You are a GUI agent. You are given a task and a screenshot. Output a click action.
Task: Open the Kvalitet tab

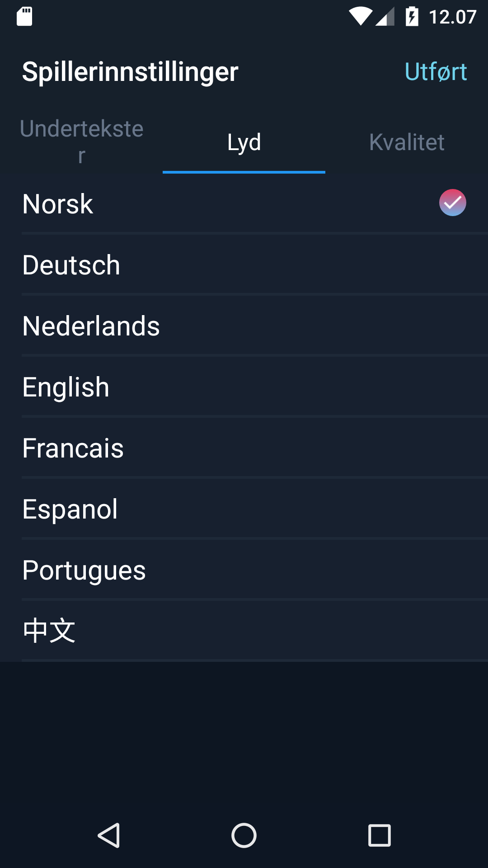407,142
